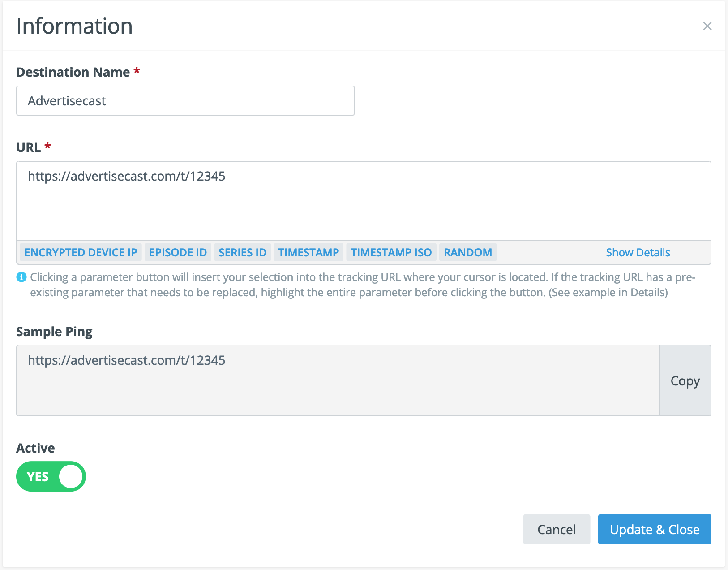This screenshot has height=570, width=728.
Task: Toggle the Active switch off
Action: click(51, 476)
